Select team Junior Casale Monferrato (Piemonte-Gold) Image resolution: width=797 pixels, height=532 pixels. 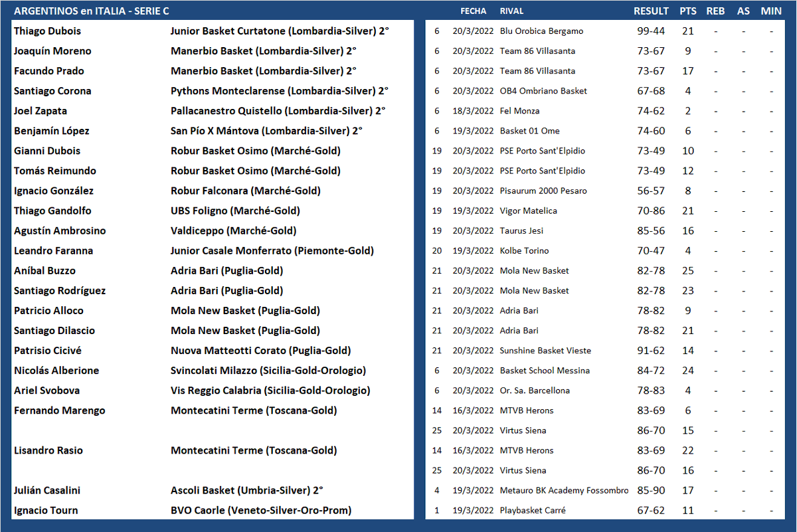pyautogui.click(x=272, y=250)
